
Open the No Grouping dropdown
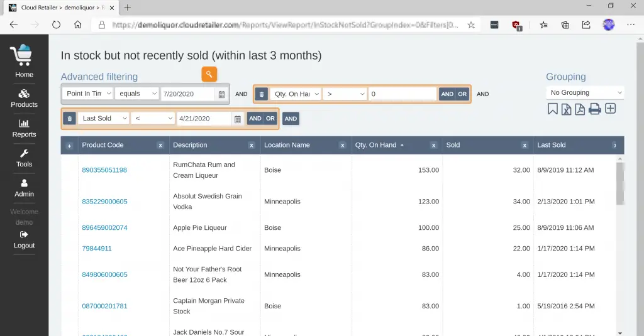tap(585, 93)
